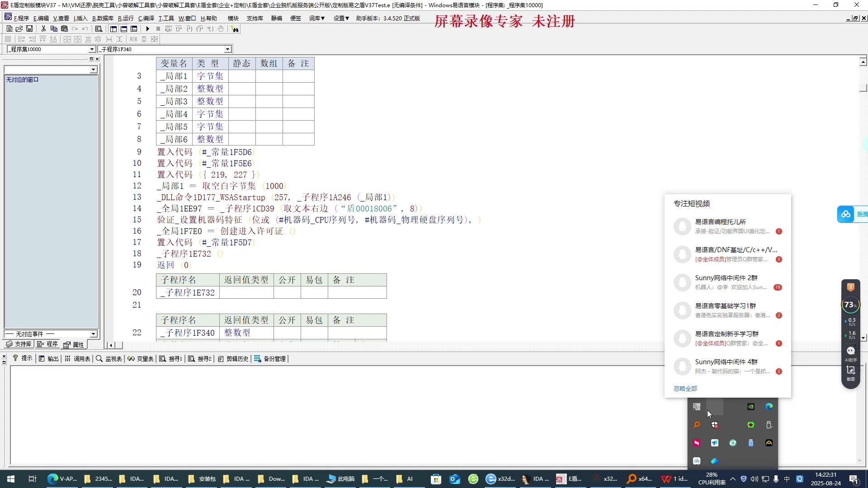Click the New file toolbar icon
The image size is (868, 488).
(x=9, y=28)
